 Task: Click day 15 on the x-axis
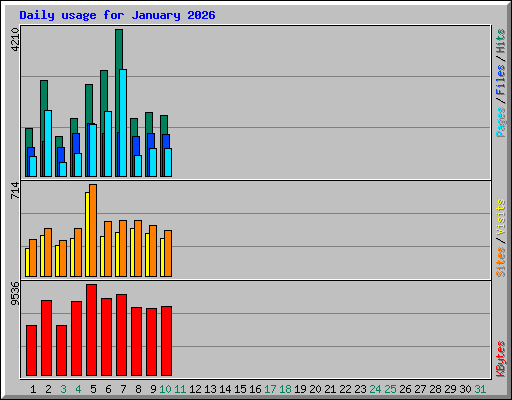[240, 389]
